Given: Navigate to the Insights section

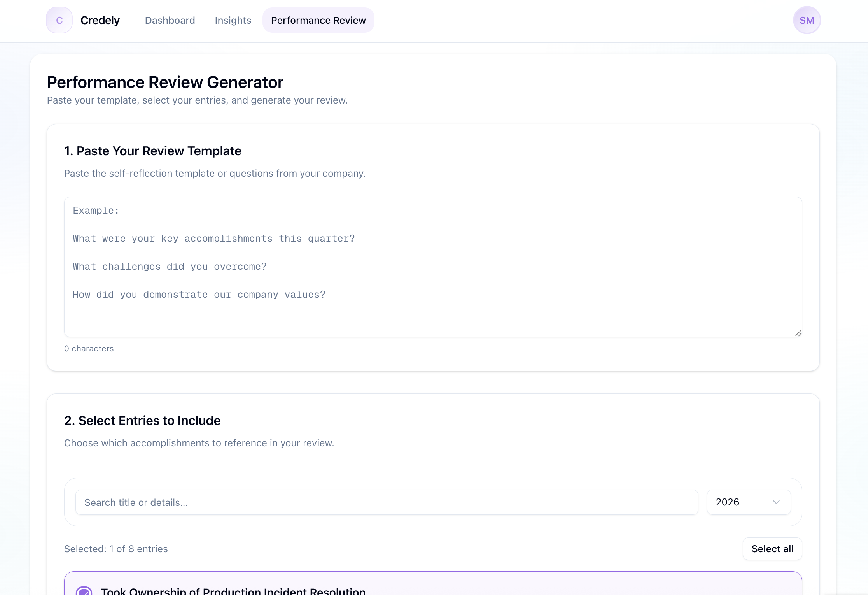Looking at the screenshot, I should pos(233,20).
